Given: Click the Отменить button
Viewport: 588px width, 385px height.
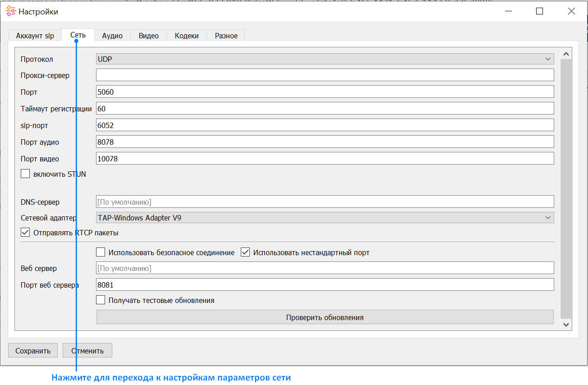Looking at the screenshot, I should pos(87,351).
